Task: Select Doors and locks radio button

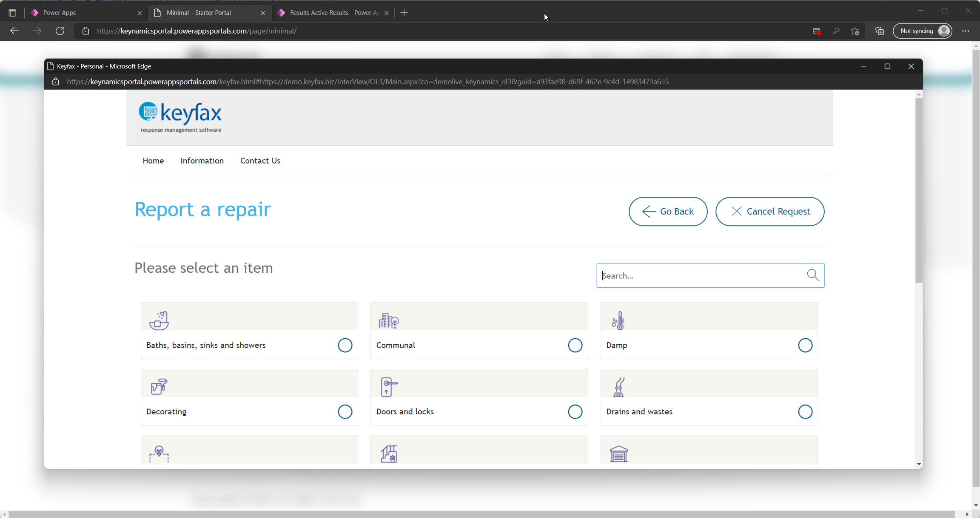Action: [x=575, y=411]
